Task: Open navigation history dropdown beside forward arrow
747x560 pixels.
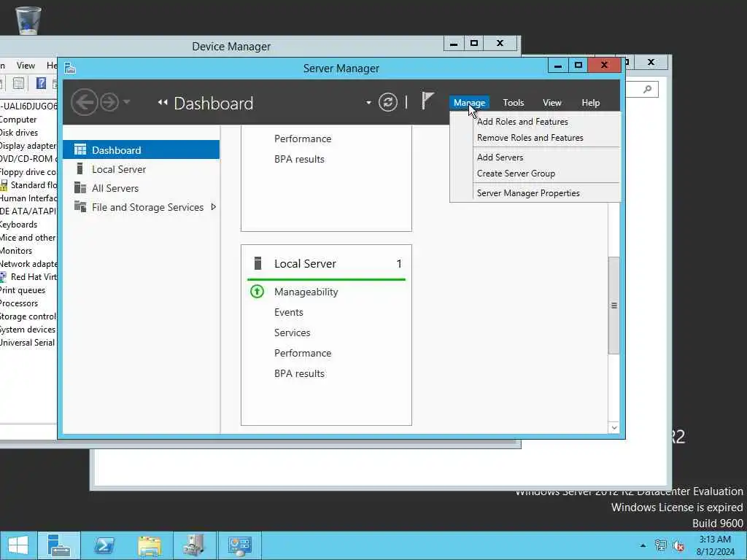Action: 126,102
